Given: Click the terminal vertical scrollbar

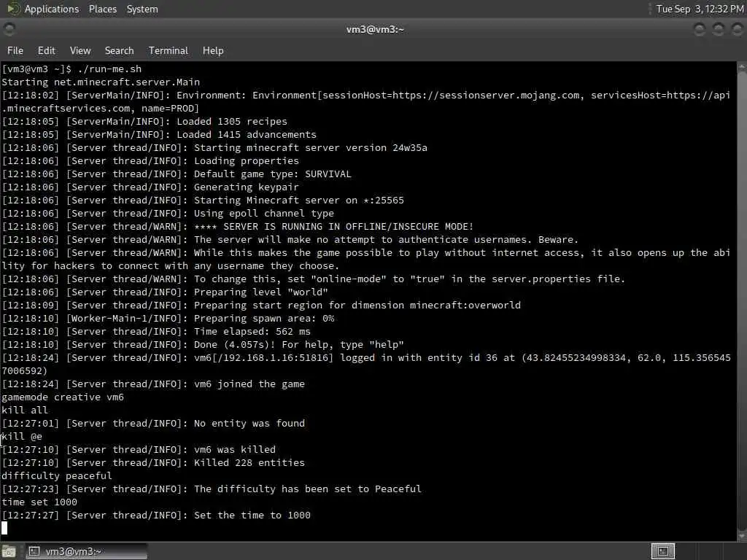Looking at the screenshot, I should coord(742,301).
